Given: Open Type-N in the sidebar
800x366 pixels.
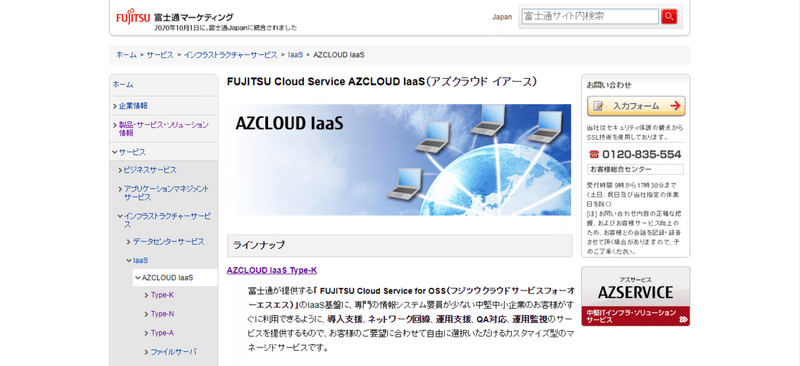Looking at the screenshot, I should point(162,314).
